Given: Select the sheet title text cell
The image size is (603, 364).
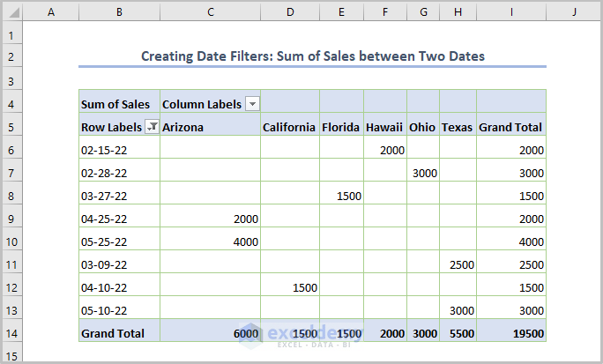Looking at the screenshot, I should click(x=312, y=56).
